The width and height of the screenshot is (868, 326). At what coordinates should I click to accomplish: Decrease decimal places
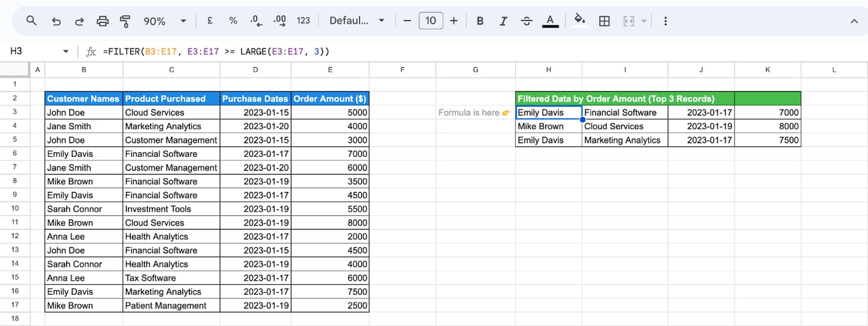(256, 21)
